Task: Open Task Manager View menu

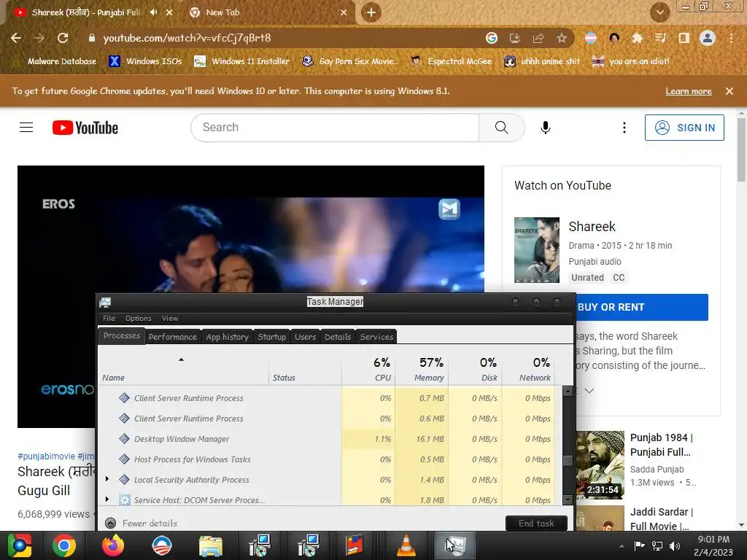Action: [x=169, y=318]
